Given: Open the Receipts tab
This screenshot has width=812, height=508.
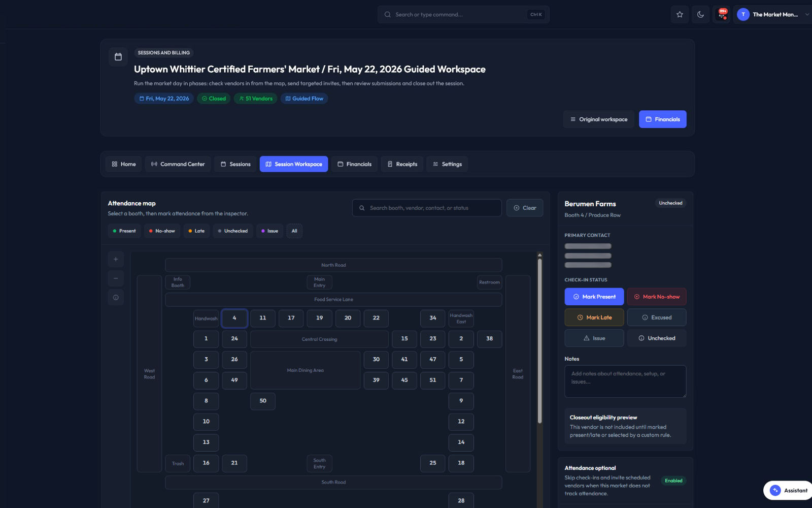Looking at the screenshot, I should coord(402,164).
